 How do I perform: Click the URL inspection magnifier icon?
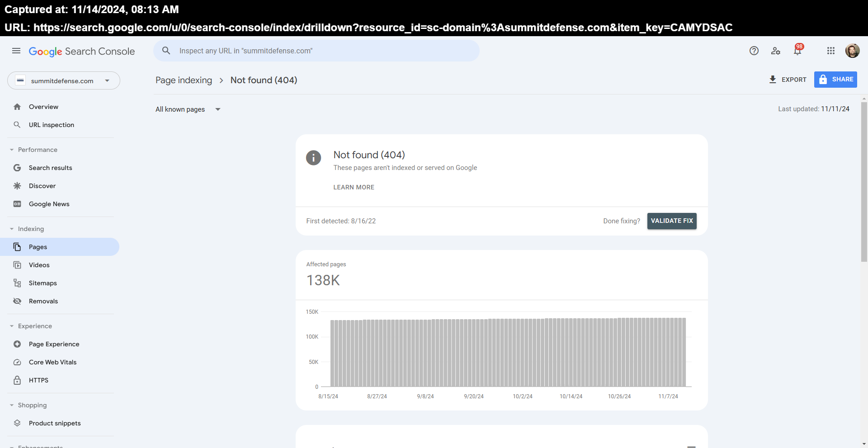coord(17,125)
